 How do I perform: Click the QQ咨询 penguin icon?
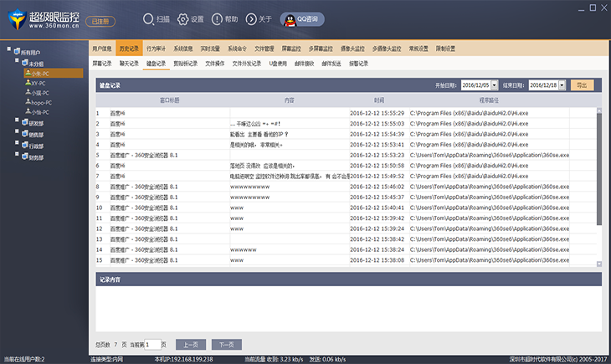(289, 18)
